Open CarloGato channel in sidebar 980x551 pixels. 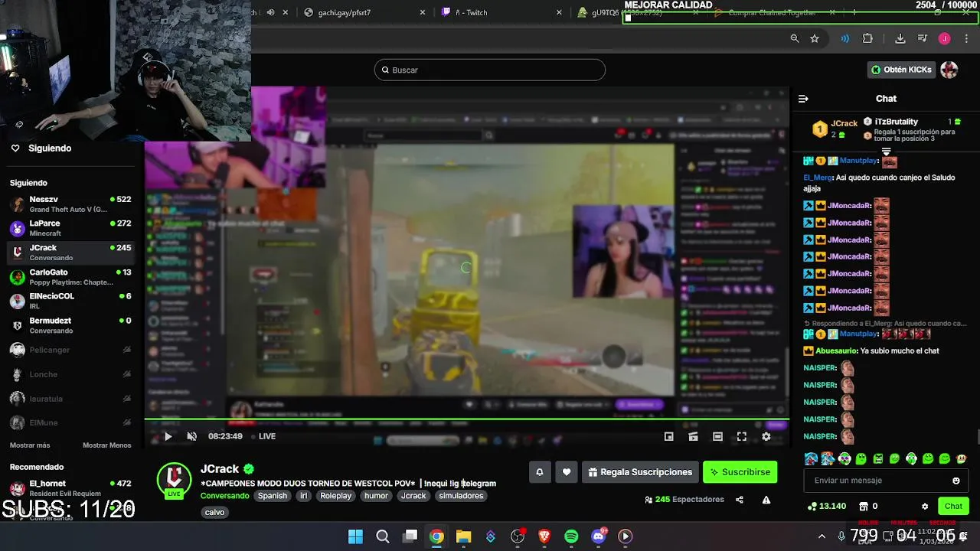70,277
